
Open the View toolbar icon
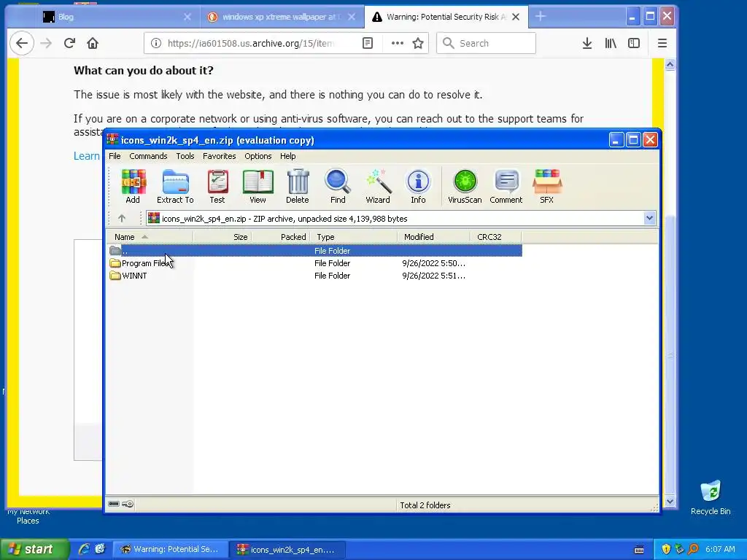coord(258,187)
